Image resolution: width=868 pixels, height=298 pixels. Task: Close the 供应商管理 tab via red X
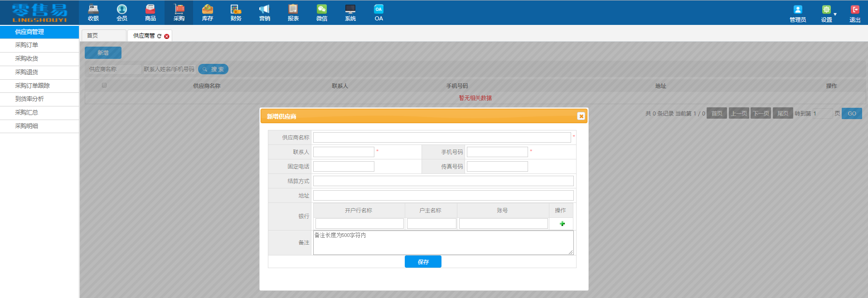point(167,36)
